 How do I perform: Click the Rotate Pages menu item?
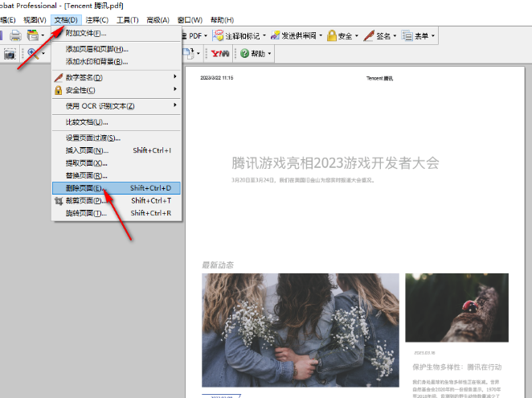click(x=86, y=213)
